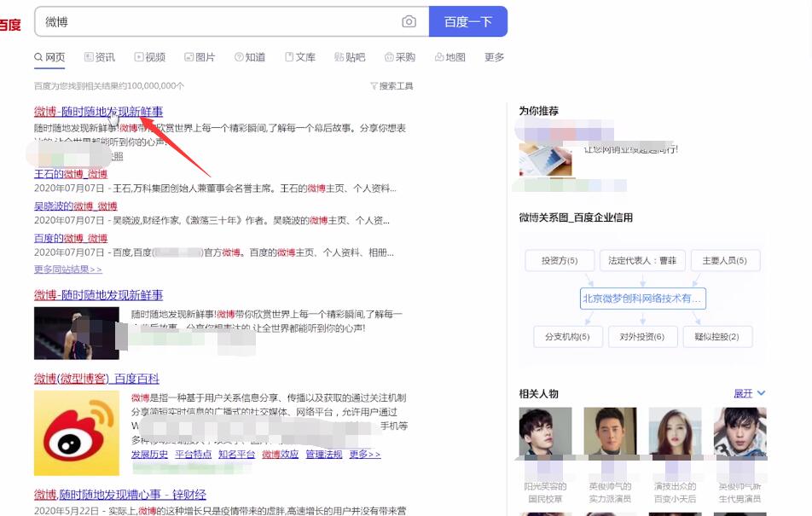Open second 微博-随时随地发现新鲜事 result with image

[98, 295]
